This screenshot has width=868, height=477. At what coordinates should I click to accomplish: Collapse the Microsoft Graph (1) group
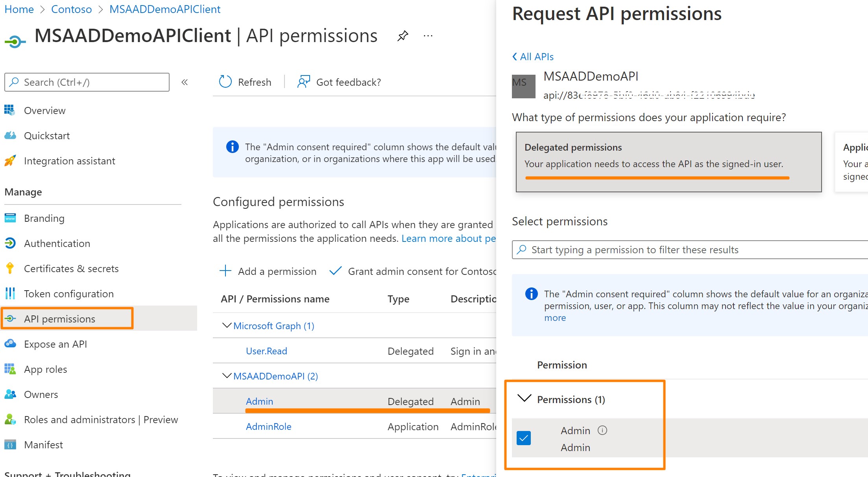(227, 325)
